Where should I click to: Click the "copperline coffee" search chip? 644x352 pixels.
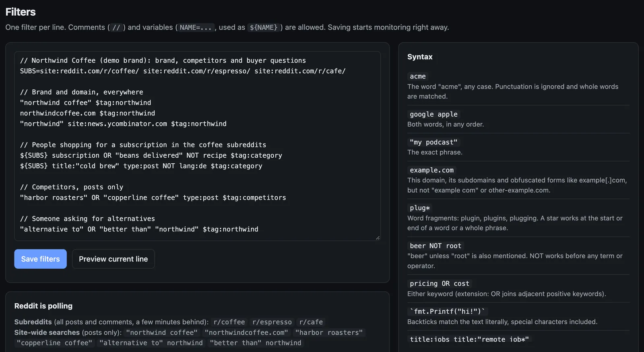[x=54, y=343]
